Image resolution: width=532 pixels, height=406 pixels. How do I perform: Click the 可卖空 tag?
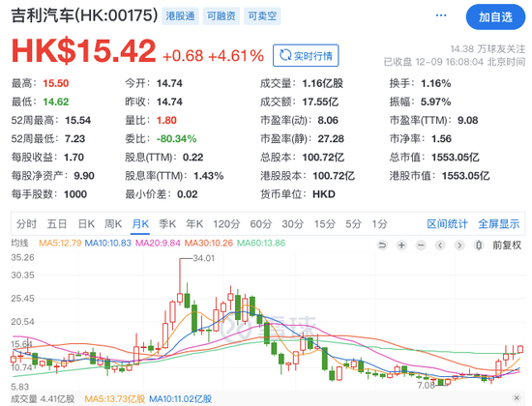click(x=262, y=15)
